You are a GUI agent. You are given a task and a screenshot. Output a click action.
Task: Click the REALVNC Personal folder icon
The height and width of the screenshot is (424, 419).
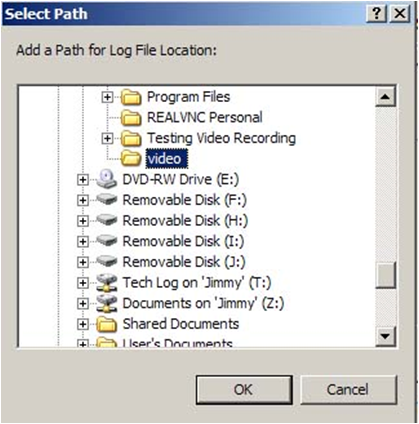(131, 118)
